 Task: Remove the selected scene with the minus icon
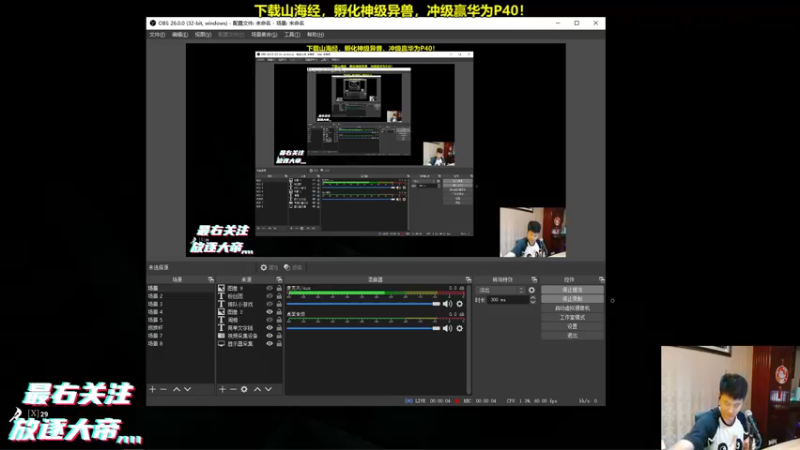click(x=163, y=389)
